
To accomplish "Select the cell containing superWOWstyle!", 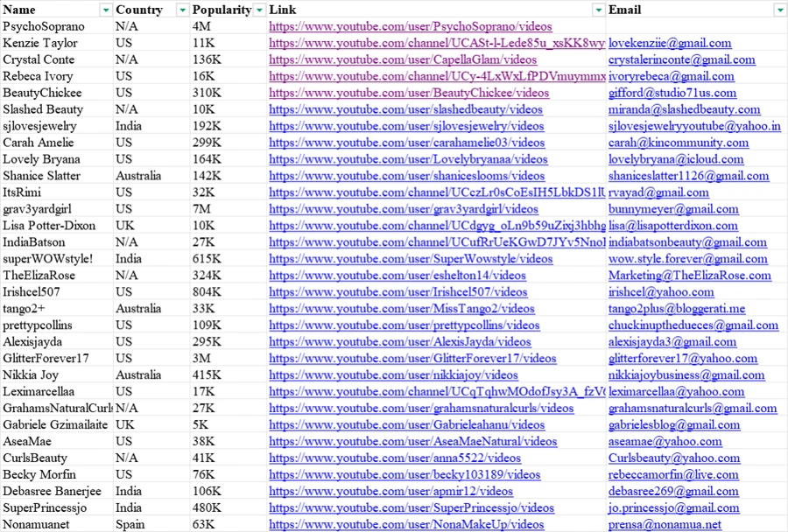I will [57, 259].
